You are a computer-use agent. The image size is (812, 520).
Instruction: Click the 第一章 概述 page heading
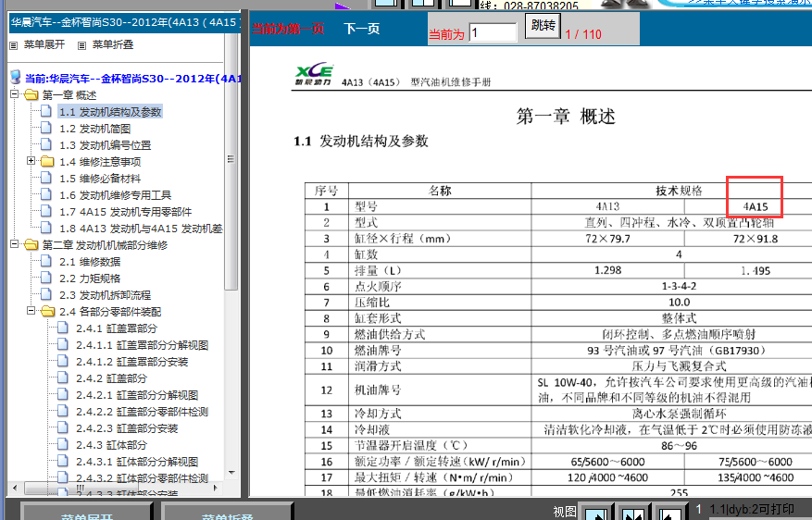pyautogui.click(x=566, y=117)
